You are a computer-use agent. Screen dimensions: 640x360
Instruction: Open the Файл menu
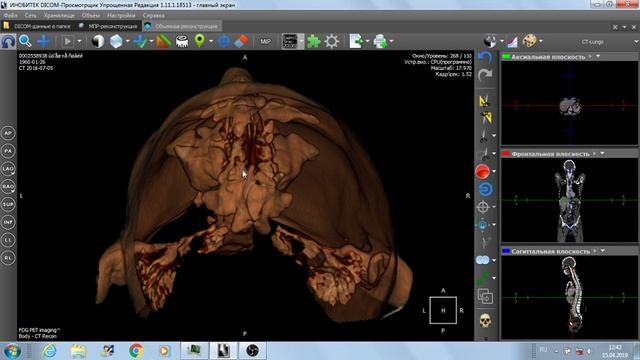(11, 16)
